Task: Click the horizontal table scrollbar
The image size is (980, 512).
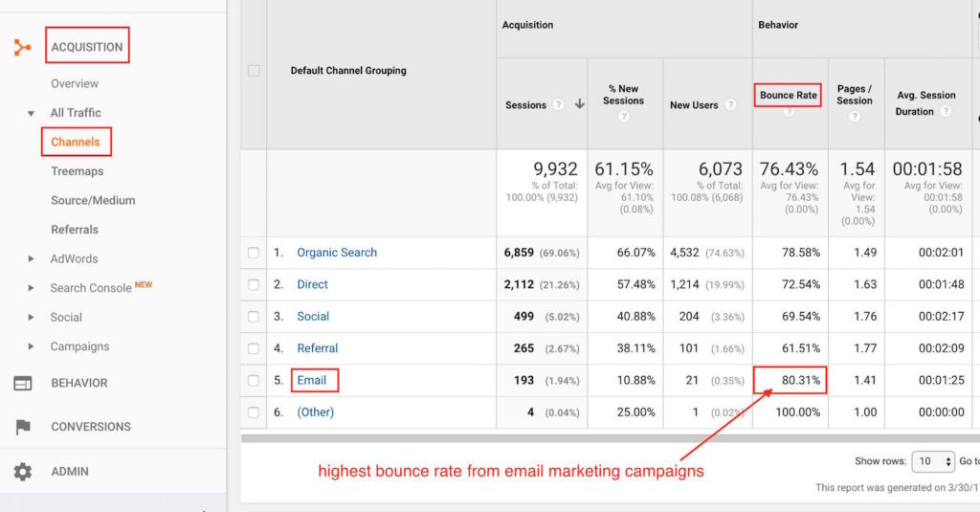Action: click(x=610, y=438)
